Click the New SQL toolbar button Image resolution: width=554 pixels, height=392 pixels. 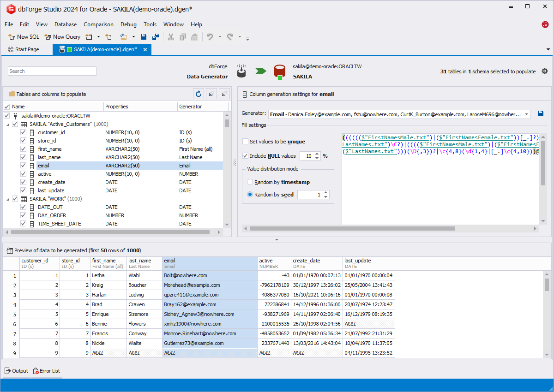[24, 37]
